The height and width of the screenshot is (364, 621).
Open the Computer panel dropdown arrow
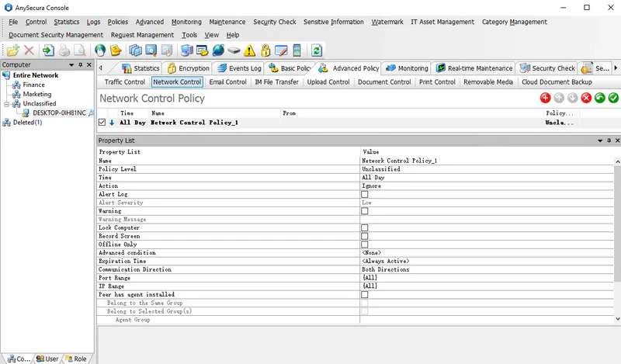(x=71, y=64)
